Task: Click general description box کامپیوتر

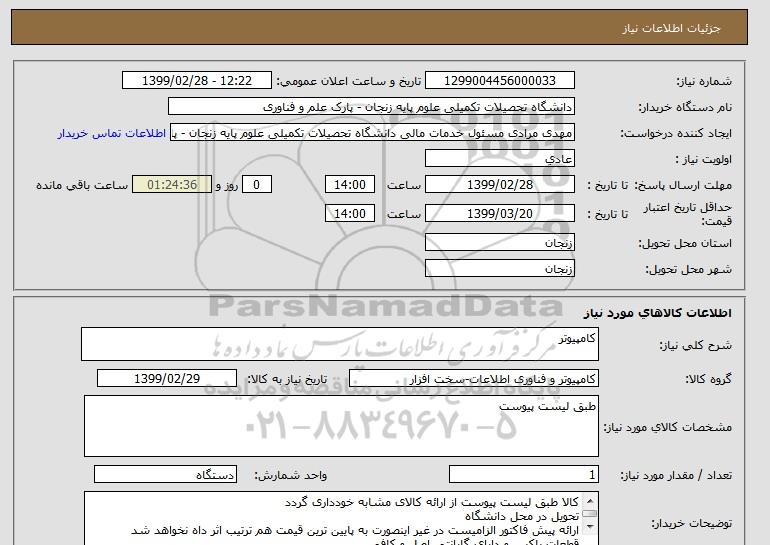Action: coord(340,344)
